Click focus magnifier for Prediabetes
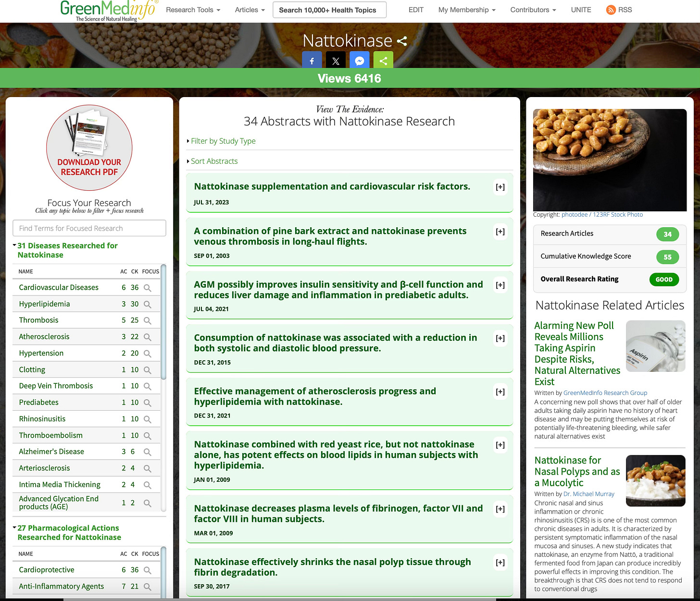Viewport: 700px width, 601px height. 148,403
